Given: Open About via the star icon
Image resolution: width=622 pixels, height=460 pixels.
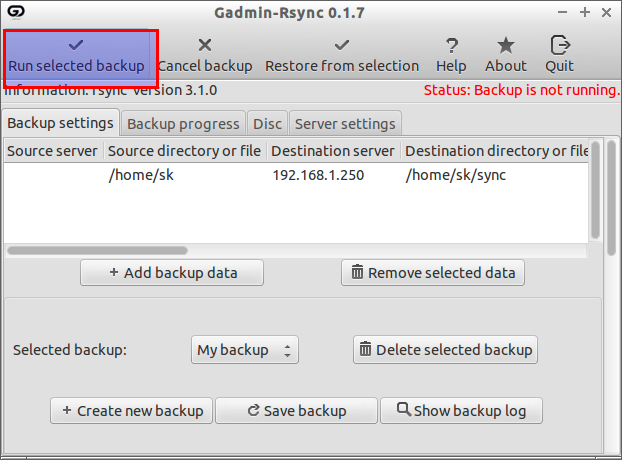Looking at the screenshot, I should point(506,45).
